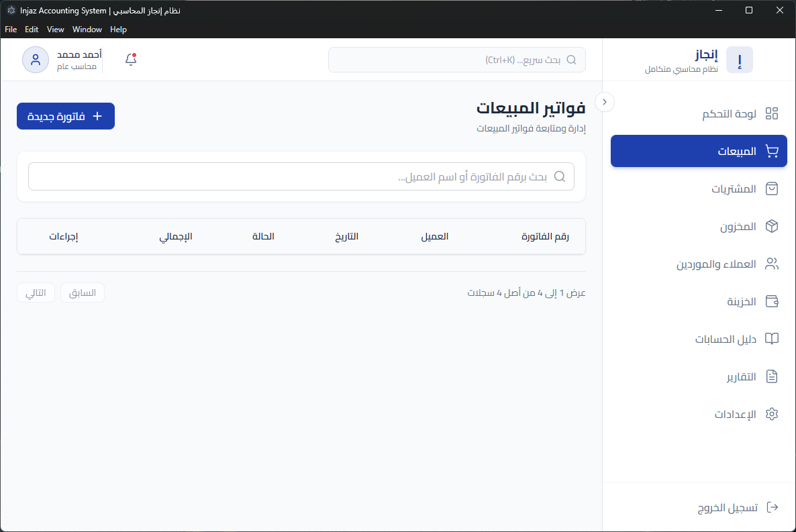Click the customers and suppliers people icon
The height and width of the screenshot is (532, 796).
pos(772,264)
